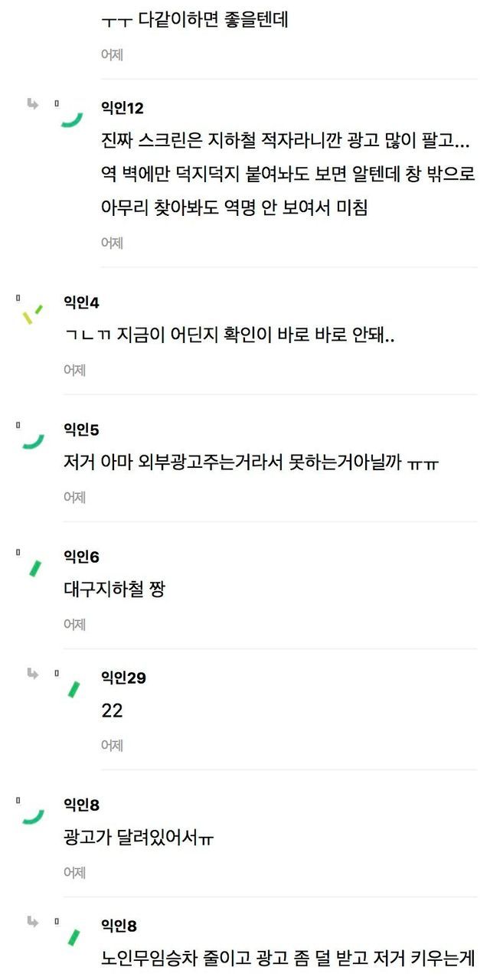This screenshot has width=490, height=980.
Task: Click 익인29's avatar icon
Action: tap(73, 689)
